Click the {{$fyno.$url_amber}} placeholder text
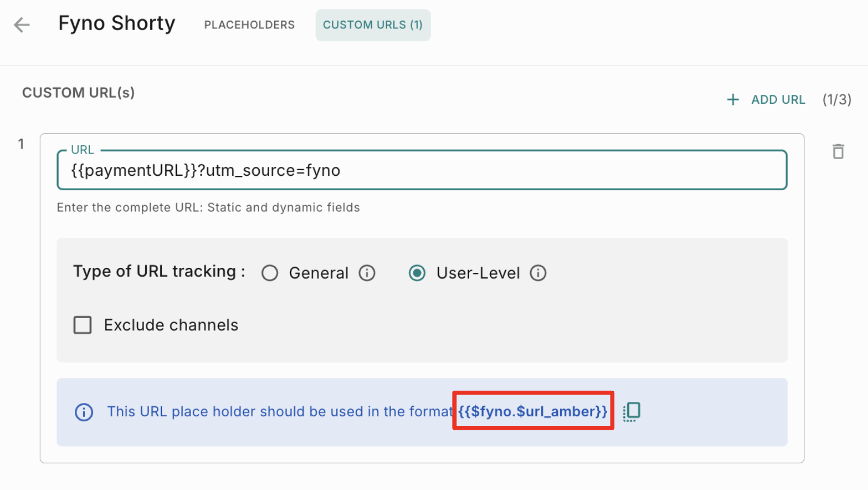This screenshot has height=490, width=868. [533, 411]
